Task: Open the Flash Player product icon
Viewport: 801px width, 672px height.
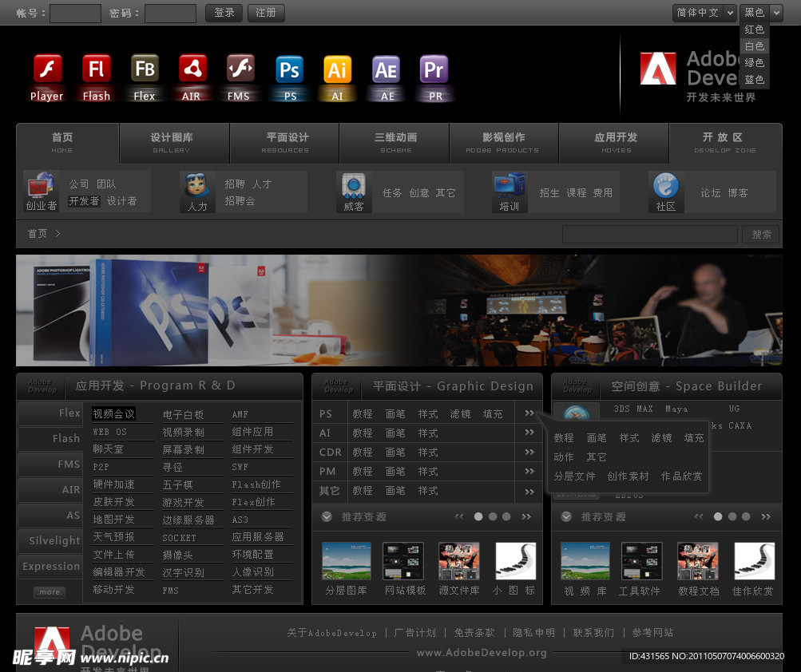Action: (x=47, y=69)
